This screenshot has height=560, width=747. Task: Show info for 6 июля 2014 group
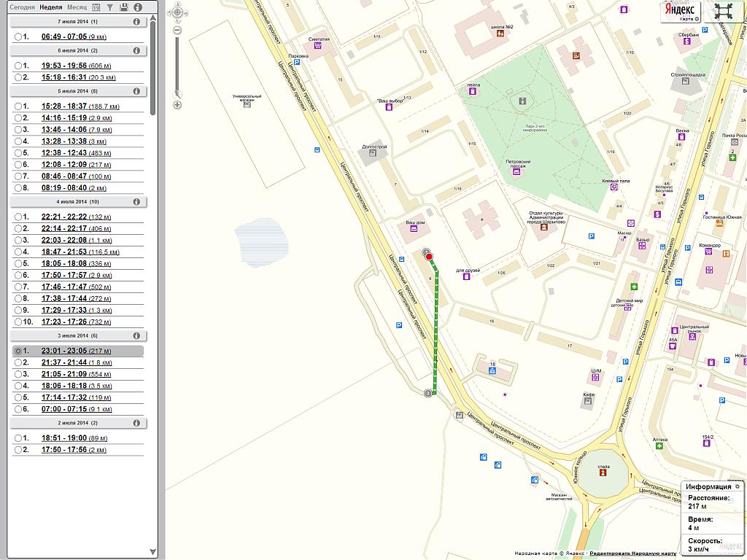pyautogui.click(x=136, y=50)
